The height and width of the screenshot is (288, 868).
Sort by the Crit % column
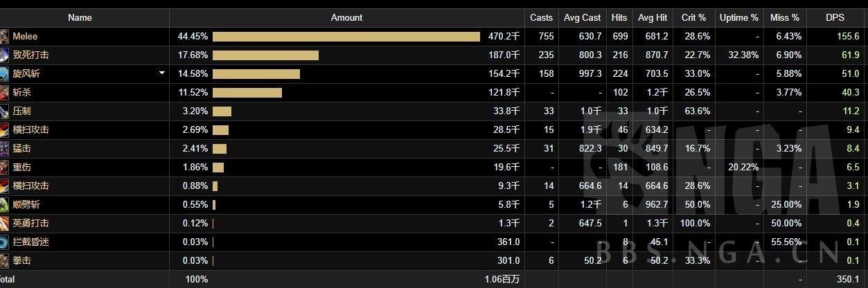coord(693,18)
